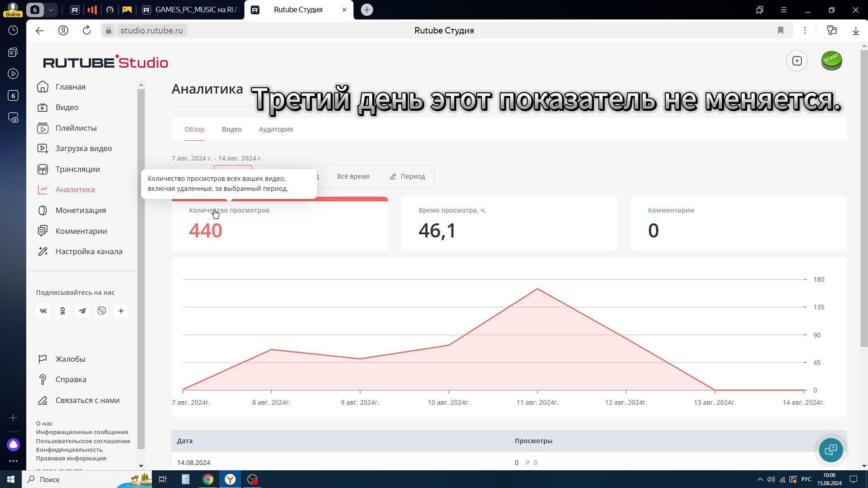Image resolution: width=868 pixels, height=488 pixels.
Task: Close the Rutube Студия tab
Action: pyautogui.click(x=344, y=10)
